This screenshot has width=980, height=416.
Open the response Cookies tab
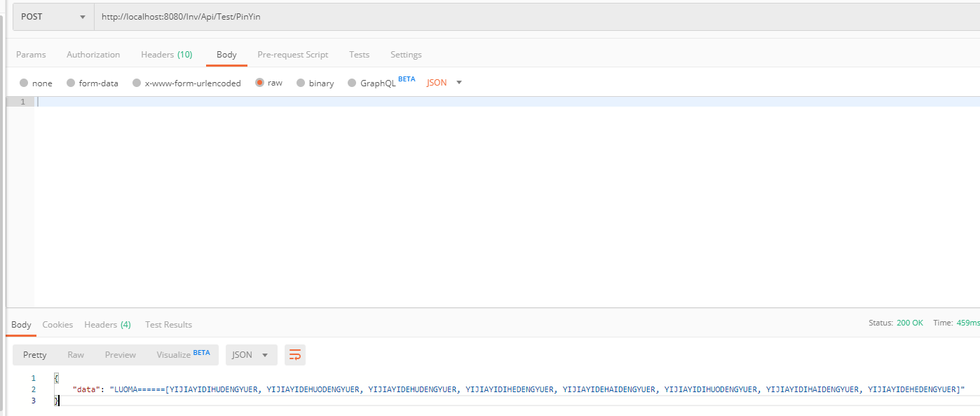57,324
